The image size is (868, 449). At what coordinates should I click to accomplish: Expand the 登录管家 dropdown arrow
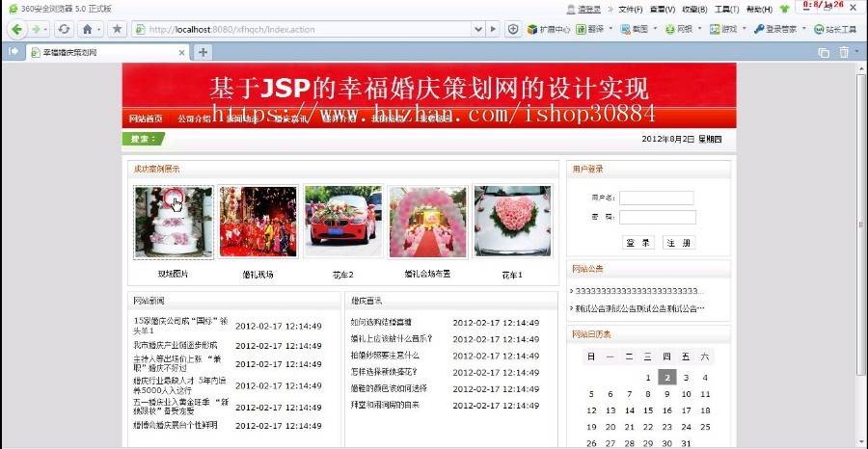pos(804,28)
